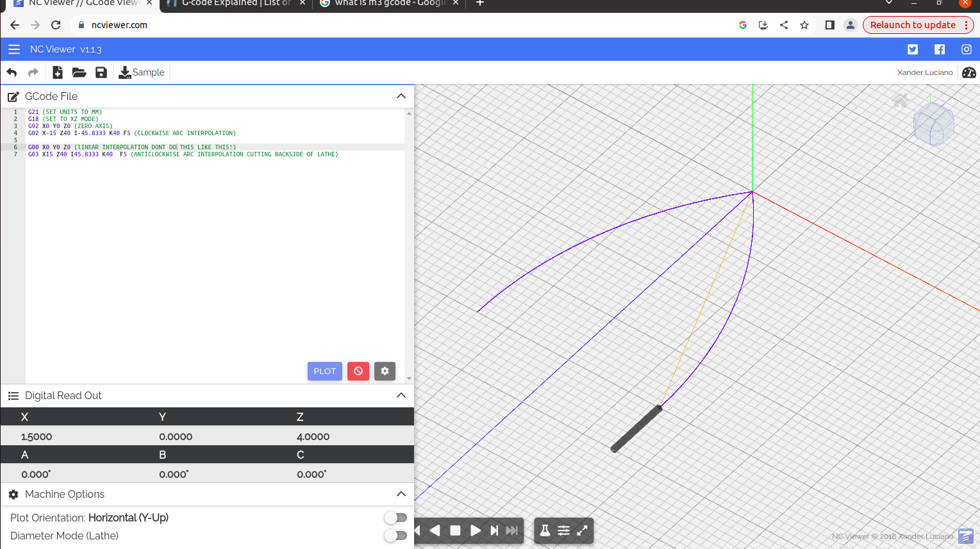Viewport: 980px width, 549px height.
Task: Play the toolpath simulation forward
Action: [475, 530]
